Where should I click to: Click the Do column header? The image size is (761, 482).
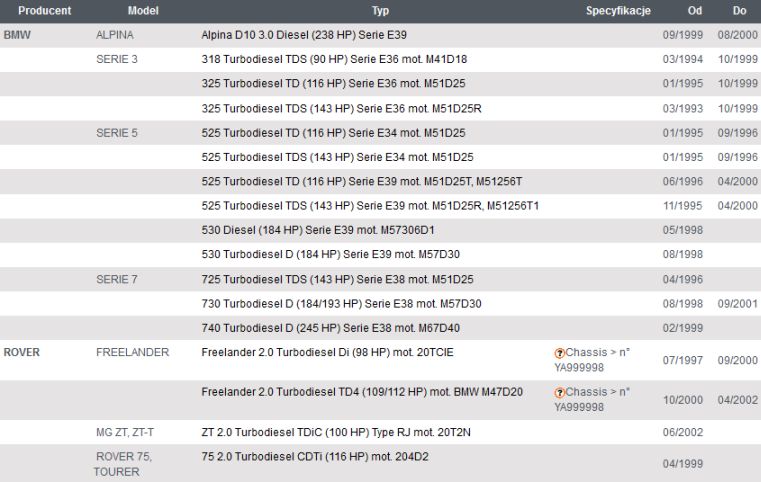739,11
